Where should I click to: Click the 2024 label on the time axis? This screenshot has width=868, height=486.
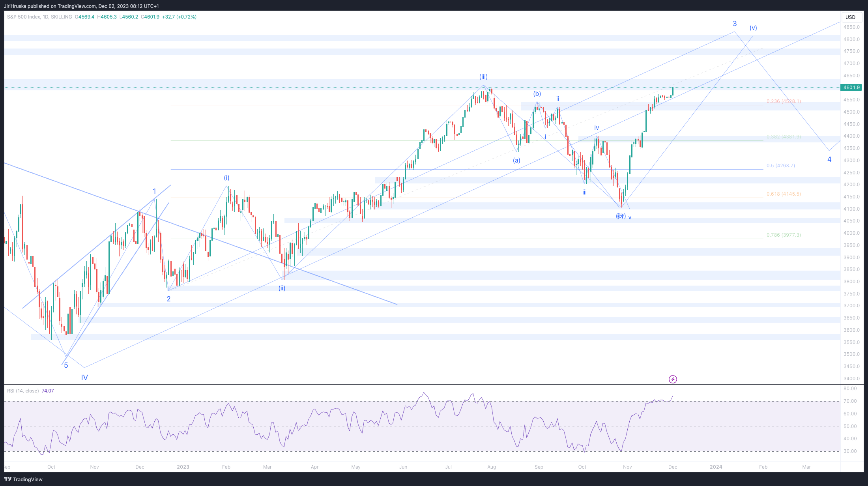point(716,467)
